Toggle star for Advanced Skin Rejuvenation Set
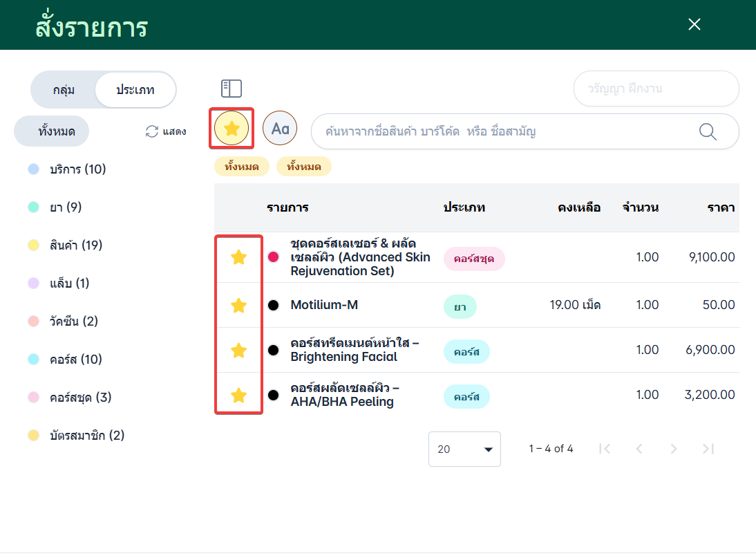The width and height of the screenshot is (756, 558). [x=238, y=257]
